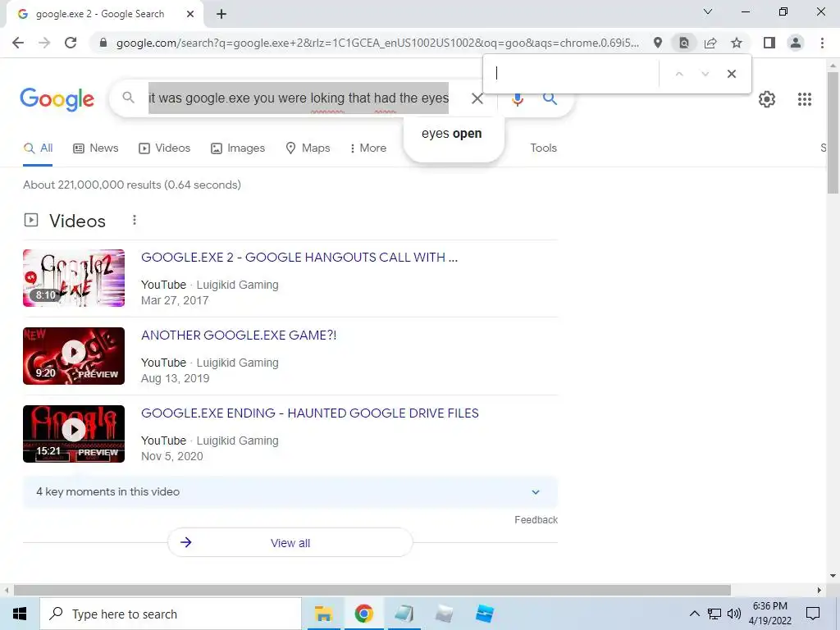
Task: Open the Windows Start menu
Action: coord(20,614)
